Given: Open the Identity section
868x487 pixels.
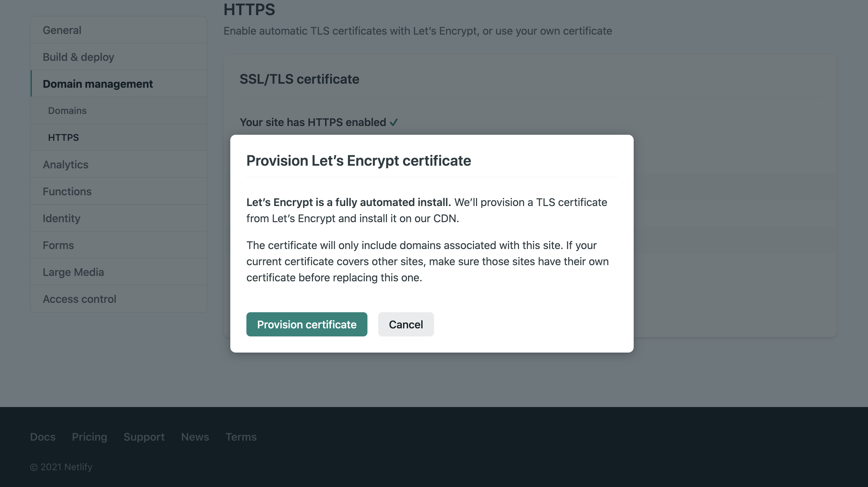Looking at the screenshot, I should (x=61, y=218).
